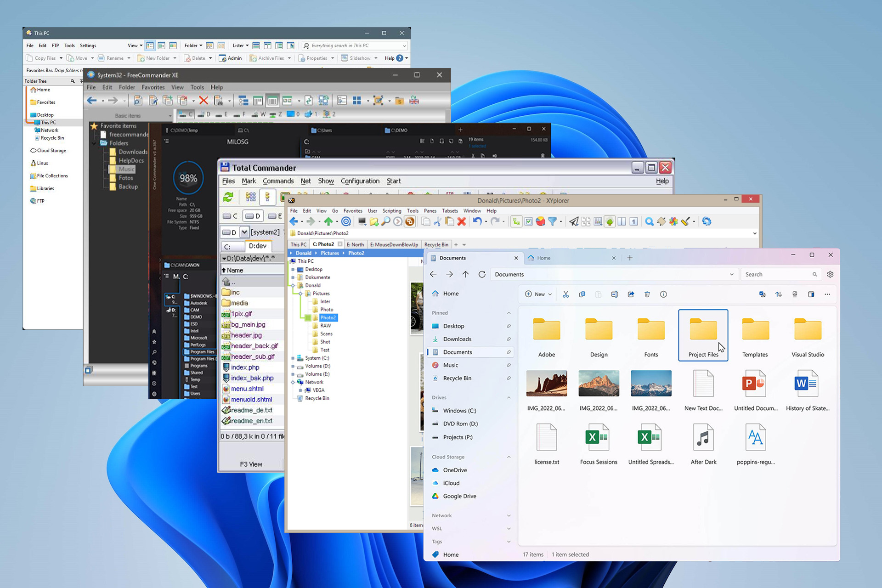Image resolution: width=882 pixels, height=588 pixels.
Task: Open the three-dots more menu in Files toolbar
Action: pos(827,294)
